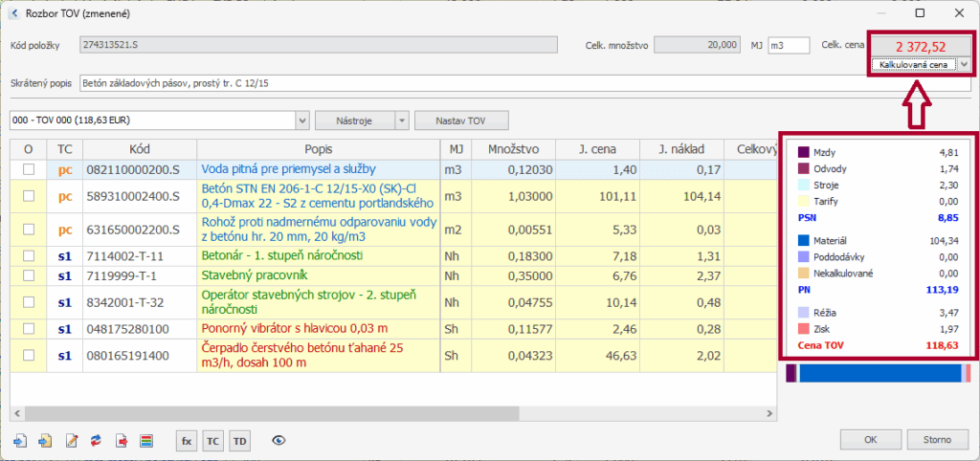Image resolution: width=980 pixels, height=461 pixels.
Task: Confirm with the OK button
Action: [x=869, y=440]
